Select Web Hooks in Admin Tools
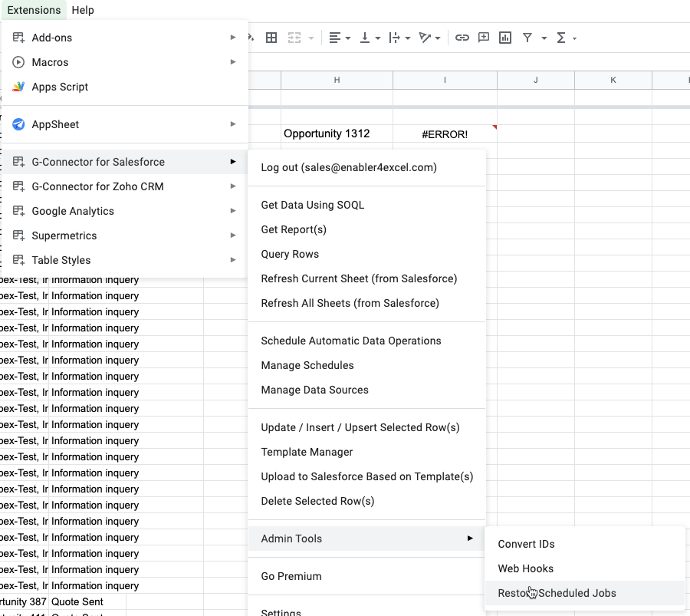Viewport: 690px width, 616px height. coord(585,568)
